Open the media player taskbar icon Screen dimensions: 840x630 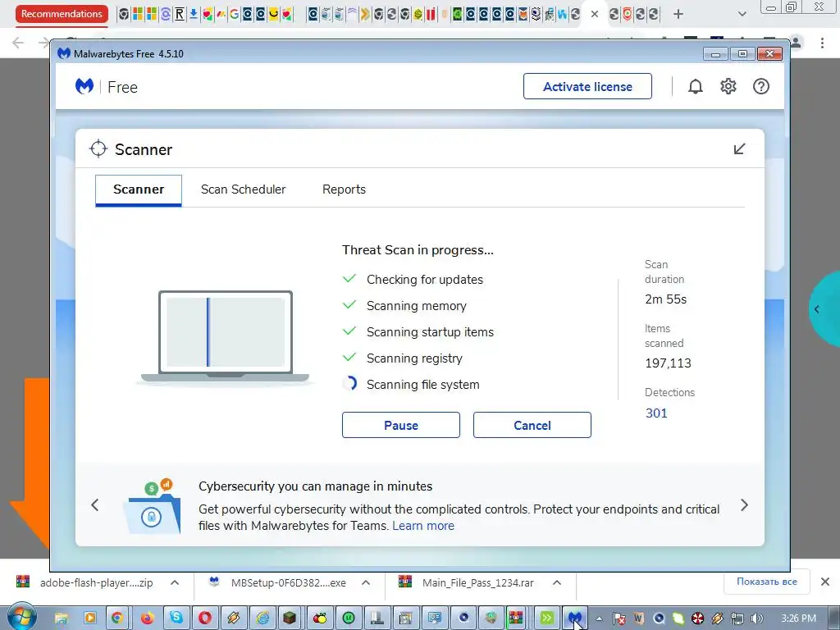(89, 619)
